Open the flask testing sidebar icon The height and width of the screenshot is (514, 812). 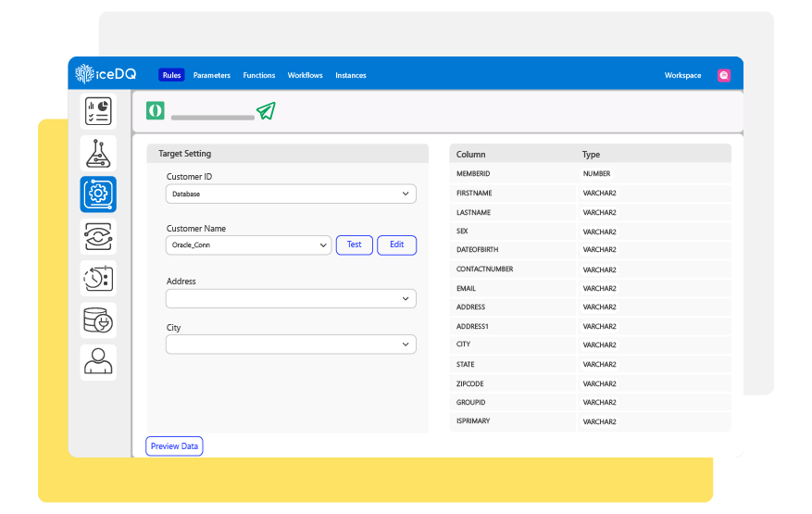(x=98, y=154)
